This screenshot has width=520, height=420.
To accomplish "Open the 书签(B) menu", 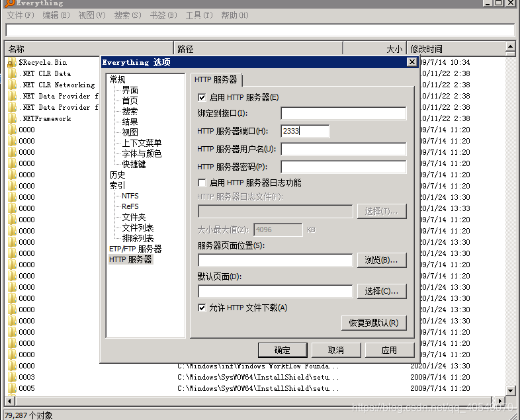I will 163,15.
